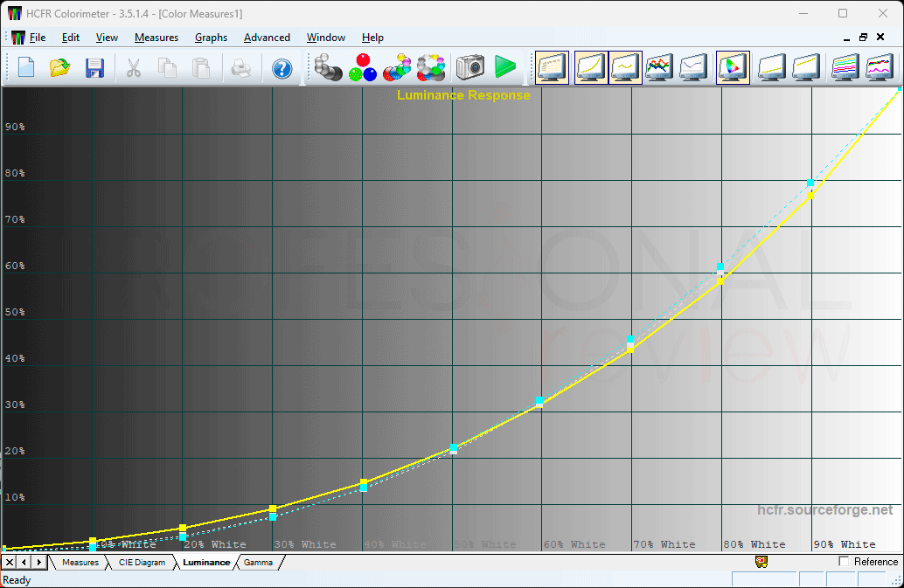Open Help via blue question mark icon
The height and width of the screenshot is (588, 904).
282,68
